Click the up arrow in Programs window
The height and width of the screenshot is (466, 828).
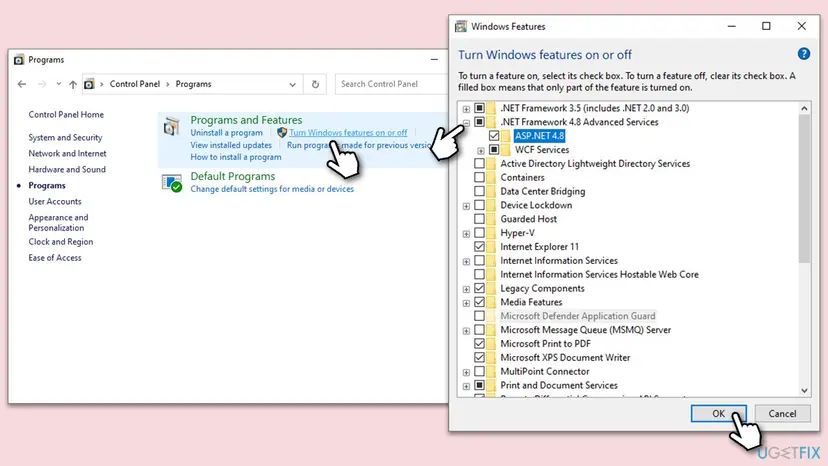pyautogui.click(x=73, y=84)
